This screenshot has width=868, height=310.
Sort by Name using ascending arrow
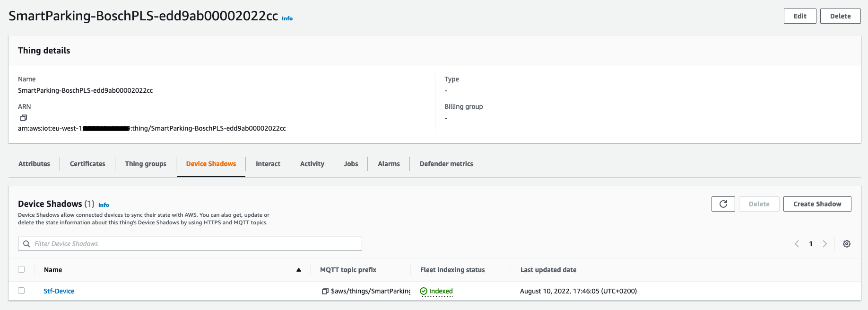299,270
